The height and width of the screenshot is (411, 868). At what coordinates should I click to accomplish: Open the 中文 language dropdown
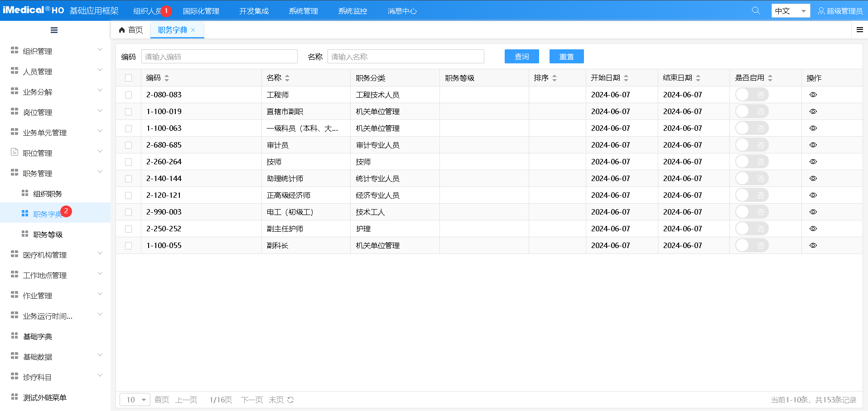coord(791,11)
